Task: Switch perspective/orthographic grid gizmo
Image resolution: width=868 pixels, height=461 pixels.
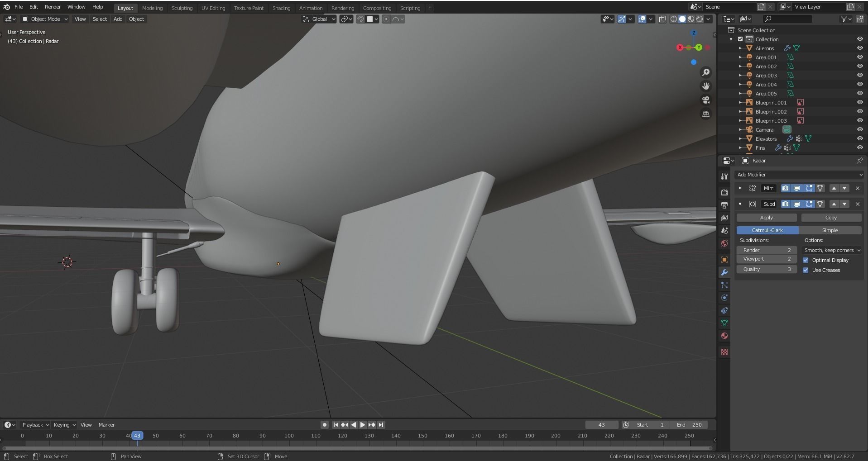Action: tap(706, 114)
